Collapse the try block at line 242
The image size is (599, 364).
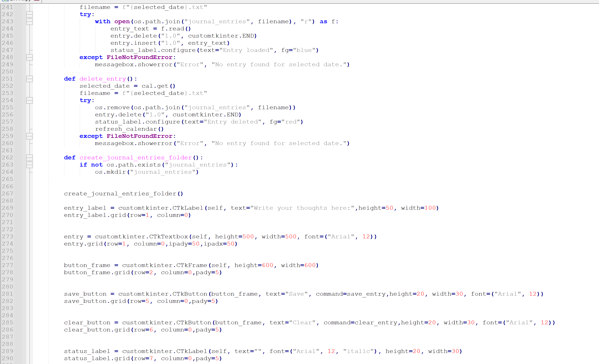click(x=29, y=14)
